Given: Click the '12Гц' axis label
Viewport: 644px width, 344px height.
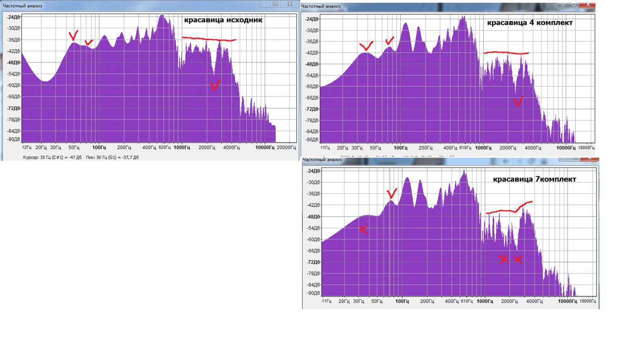Looking at the screenshot, I should click(x=27, y=147).
